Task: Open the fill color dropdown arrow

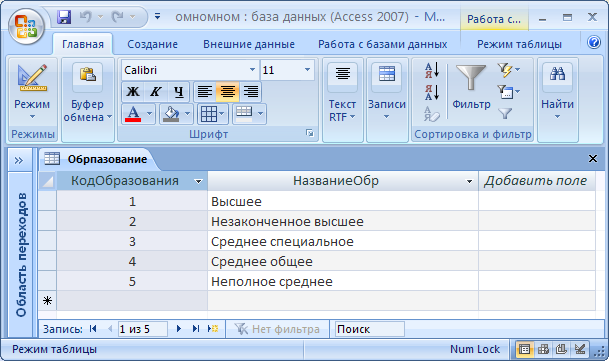Action: [188, 114]
